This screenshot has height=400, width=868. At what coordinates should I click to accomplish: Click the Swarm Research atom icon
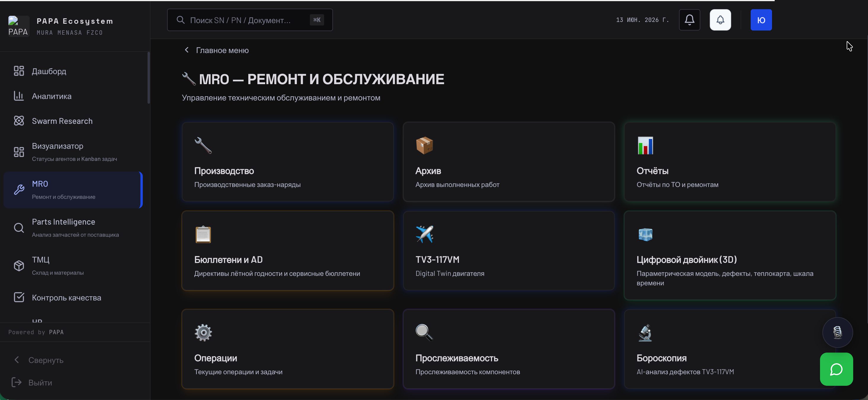[19, 121]
